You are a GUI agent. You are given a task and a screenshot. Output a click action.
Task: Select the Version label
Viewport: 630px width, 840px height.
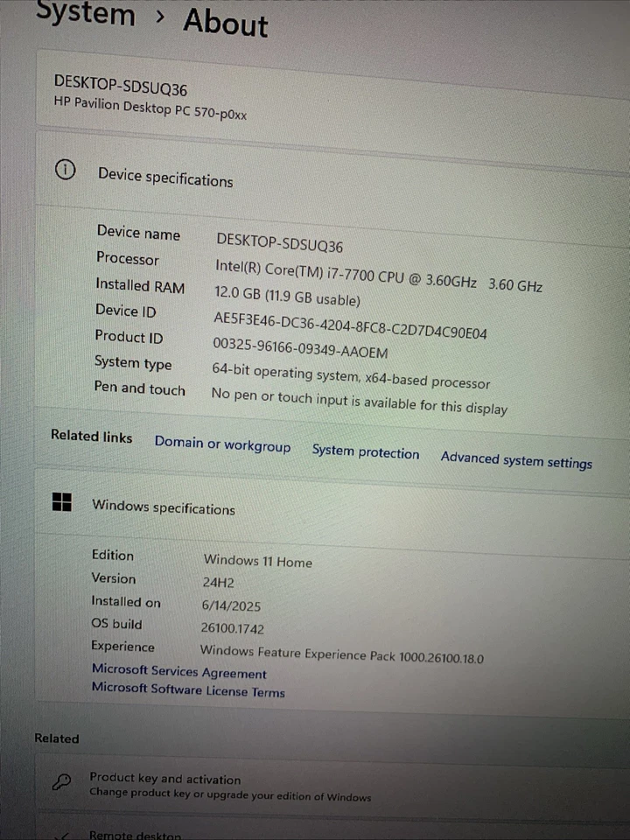coord(114,578)
